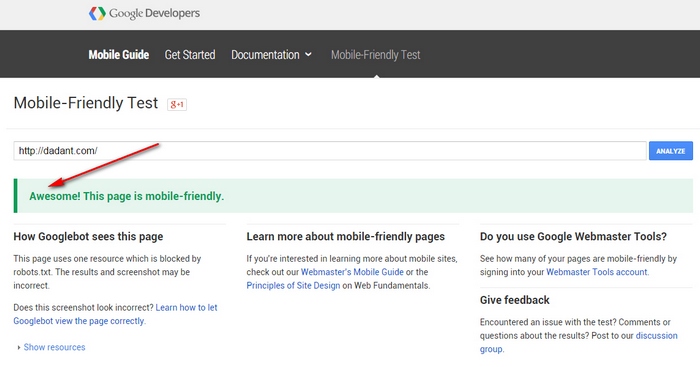Open Learn how to let Googlebot view link
The image size is (700, 367).
pos(115,314)
